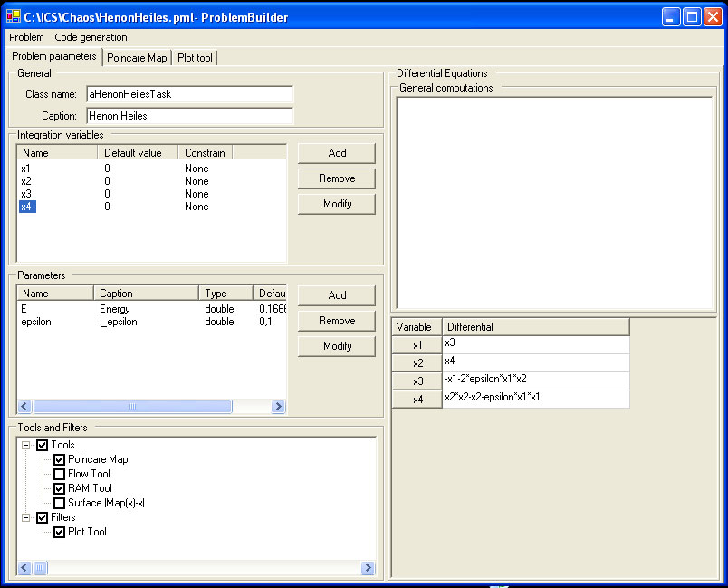Click the tools tree left scroll arrow
Image resolution: width=728 pixels, height=588 pixels.
pos(24,567)
